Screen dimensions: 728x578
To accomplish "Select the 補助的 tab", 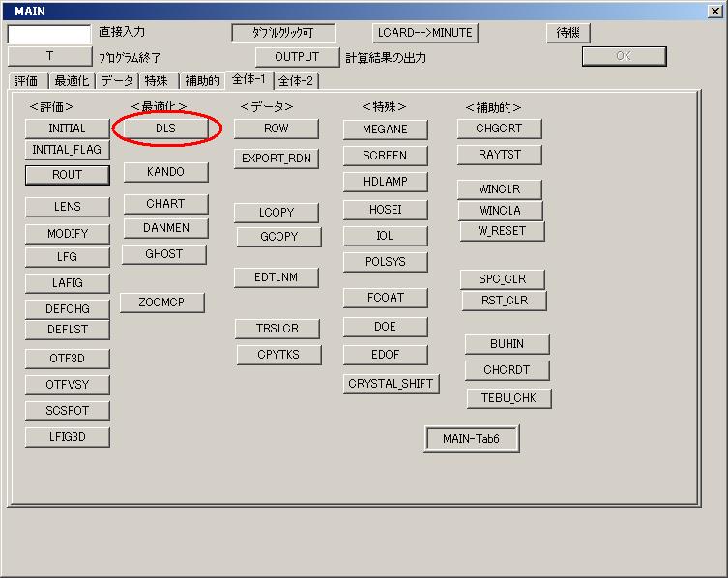I will click(202, 81).
